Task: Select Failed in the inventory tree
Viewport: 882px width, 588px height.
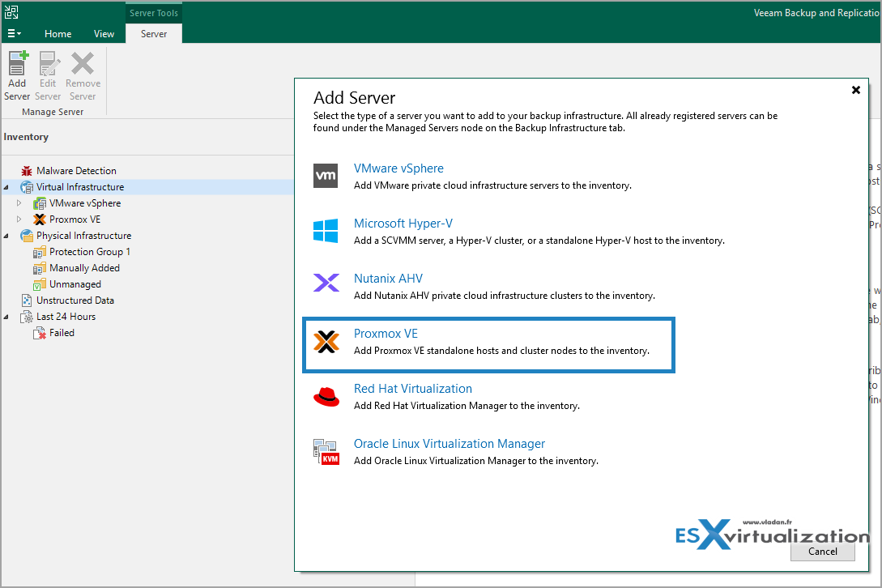Action: pyautogui.click(x=62, y=333)
